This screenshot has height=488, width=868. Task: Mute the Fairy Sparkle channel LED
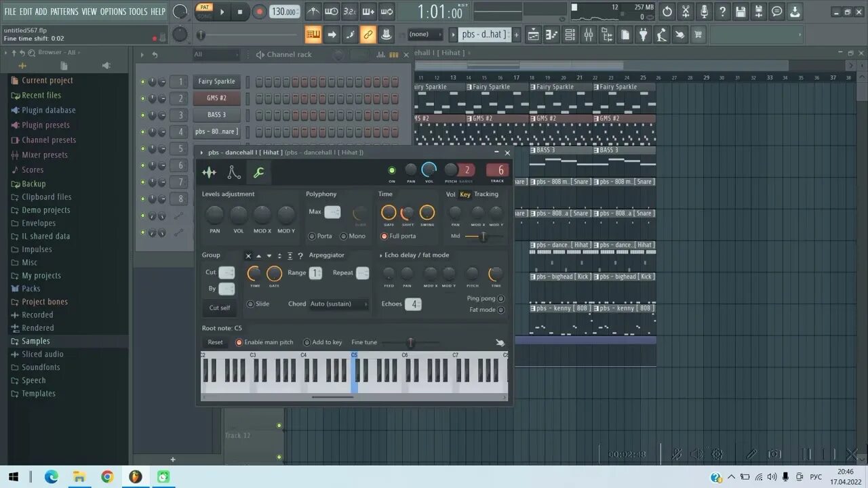[x=142, y=81]
